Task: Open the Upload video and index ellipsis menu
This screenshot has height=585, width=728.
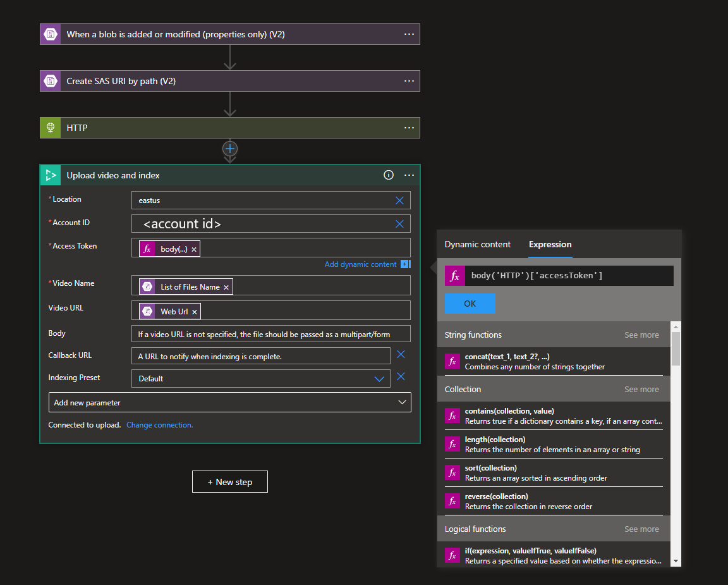Action: click(409, 175)
